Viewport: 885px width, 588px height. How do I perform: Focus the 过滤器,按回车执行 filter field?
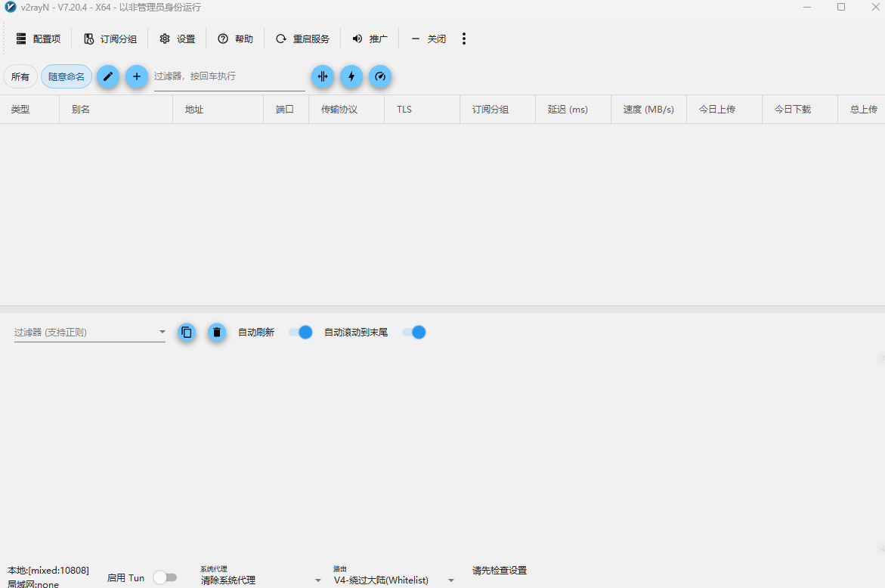pos(229,77)
